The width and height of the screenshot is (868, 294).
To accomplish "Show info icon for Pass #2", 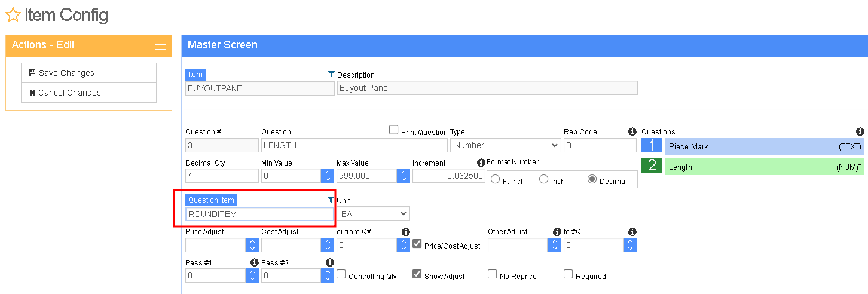I will (329, 262).
